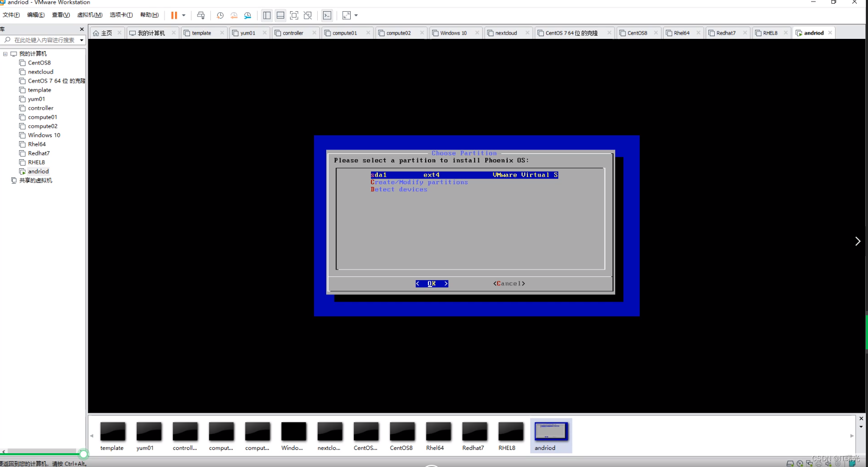
Task: Close the thumbnail bar
Action: (x=861, y=419)
